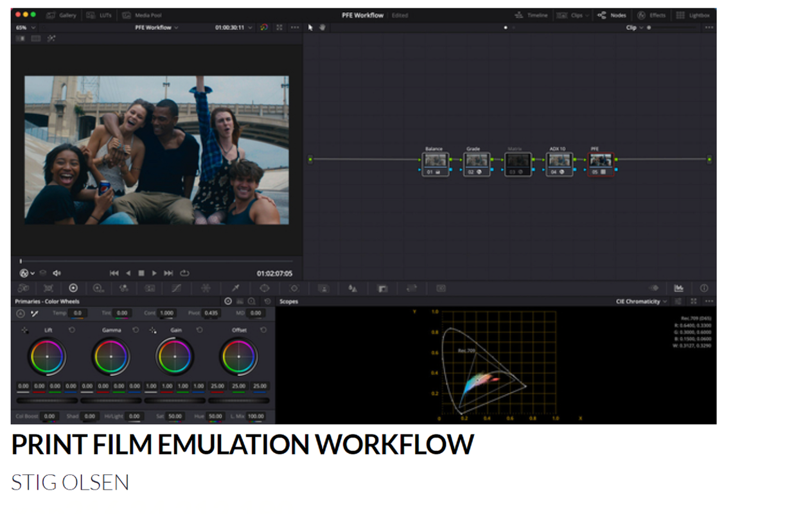
Task: Toggle split screen view mode
Action: point(36,39)
